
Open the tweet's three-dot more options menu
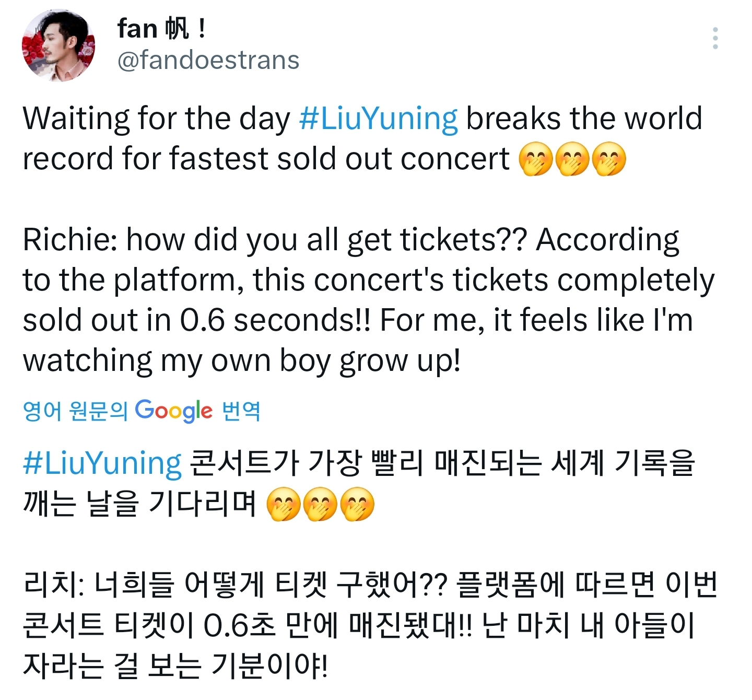click(715, 39)
